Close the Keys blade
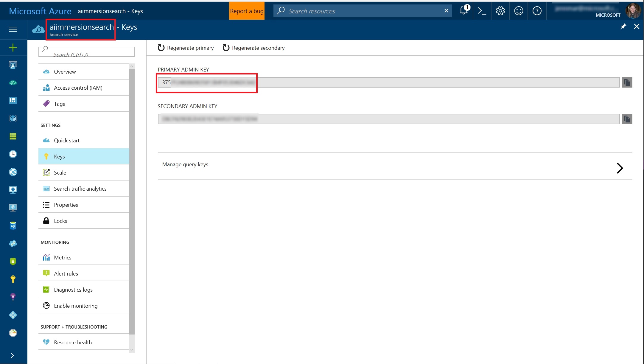The height and width of the screenshot is (364, 644). pos(637,27)
